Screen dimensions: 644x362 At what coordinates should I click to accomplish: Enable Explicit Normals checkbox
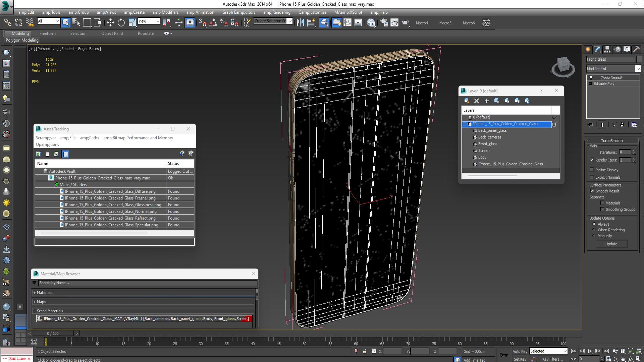[592, 177]
